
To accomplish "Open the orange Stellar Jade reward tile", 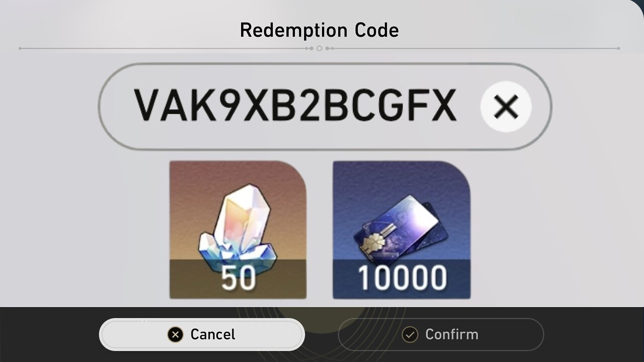I will click(x=238, y=230).
